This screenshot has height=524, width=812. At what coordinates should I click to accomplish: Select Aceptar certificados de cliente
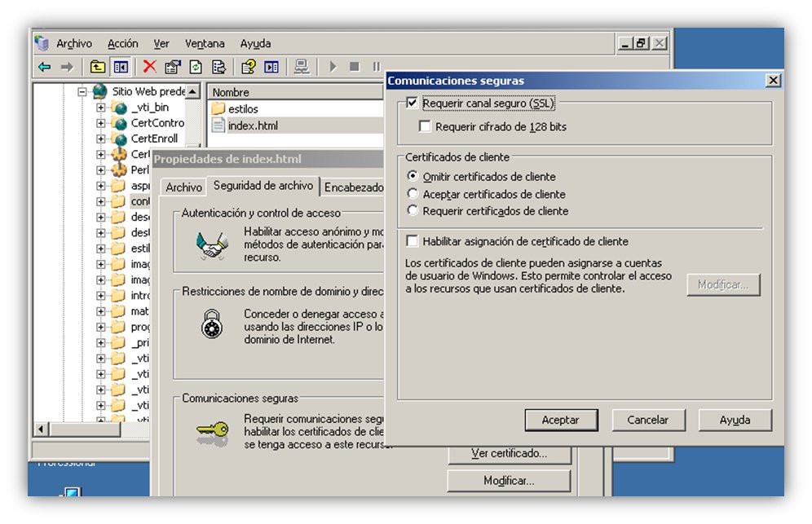[x=413, y=194]
